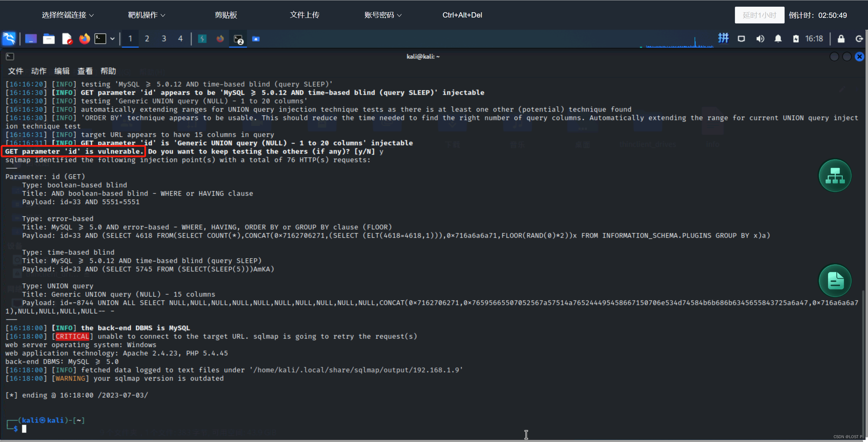The image size is (868, 442).
Task: Open the 靶机操作 dropdown
Action: tap(146, 15)
